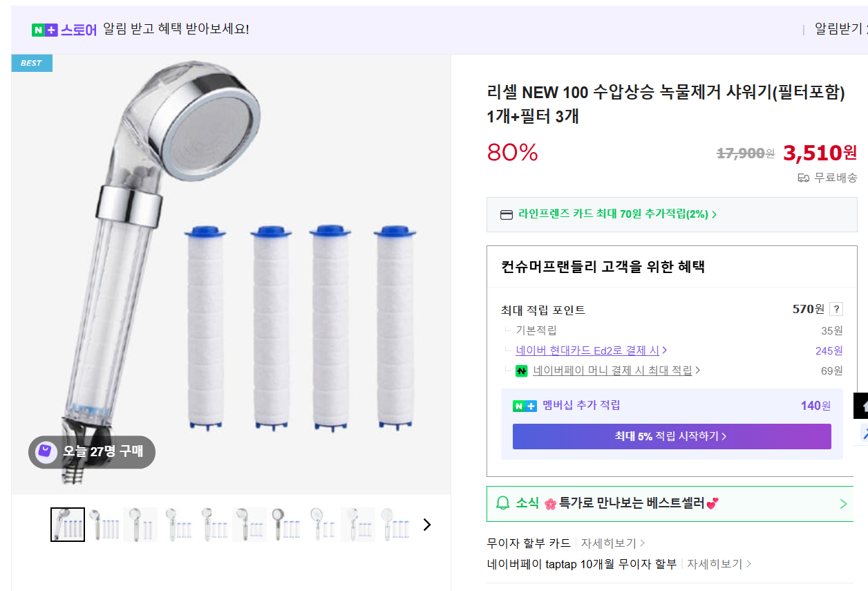Click the N+ membership badge icon
The width and height of the screenshot is (868, 591).
[525, 406]
